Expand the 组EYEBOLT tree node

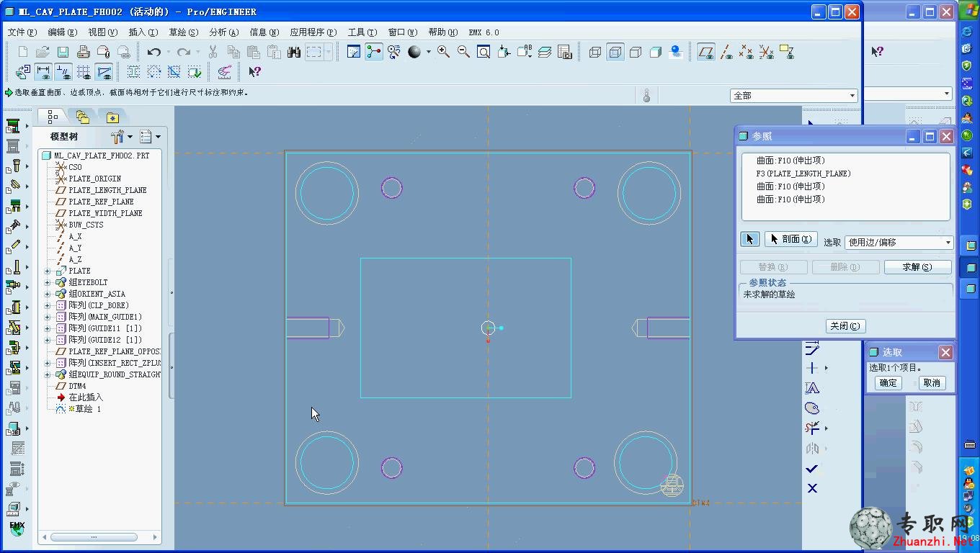[48, 282]
